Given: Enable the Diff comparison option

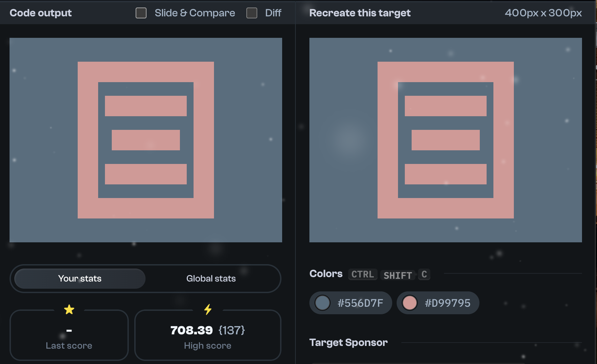Looking at the screenshot, I should pyautogui.click(x=252, y=13).
